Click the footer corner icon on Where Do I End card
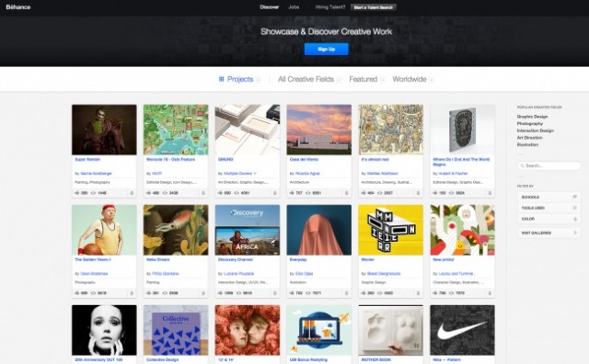The width and height of the screenshot is (589, 364). point(490,193)
